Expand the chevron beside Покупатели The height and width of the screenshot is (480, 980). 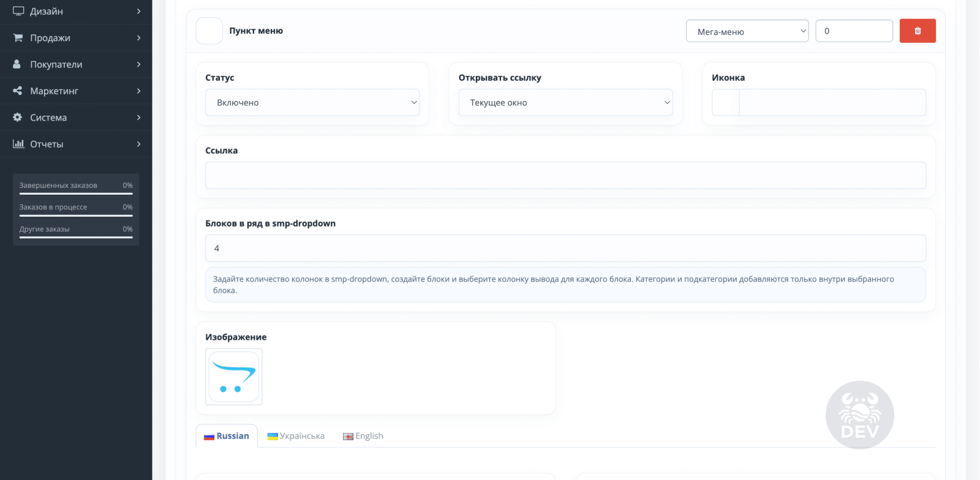pyautogui.click(x=139, y=64)
